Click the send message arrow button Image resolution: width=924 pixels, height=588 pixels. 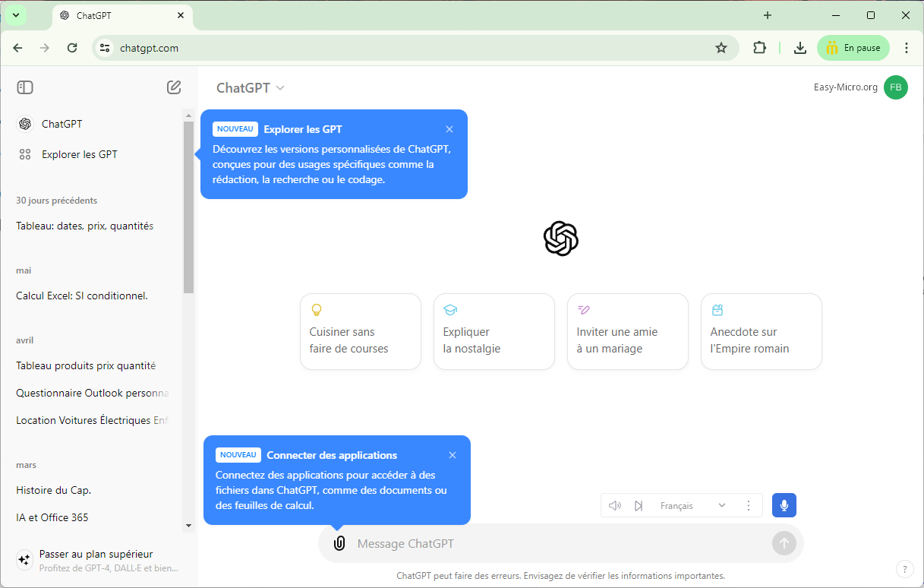tap(784, 543)
